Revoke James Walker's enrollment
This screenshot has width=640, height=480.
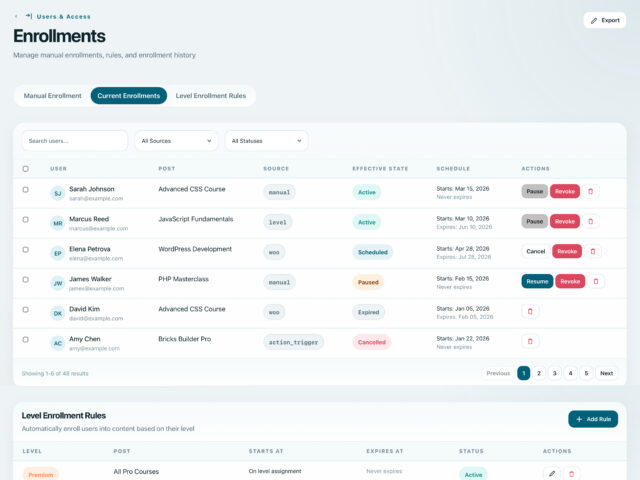(x=570, y=281)
